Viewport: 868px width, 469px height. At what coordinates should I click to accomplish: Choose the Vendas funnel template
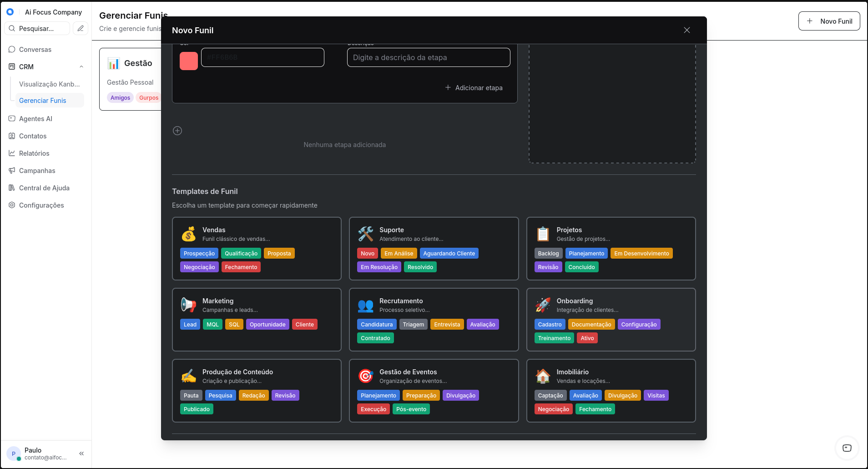point(257,249)
